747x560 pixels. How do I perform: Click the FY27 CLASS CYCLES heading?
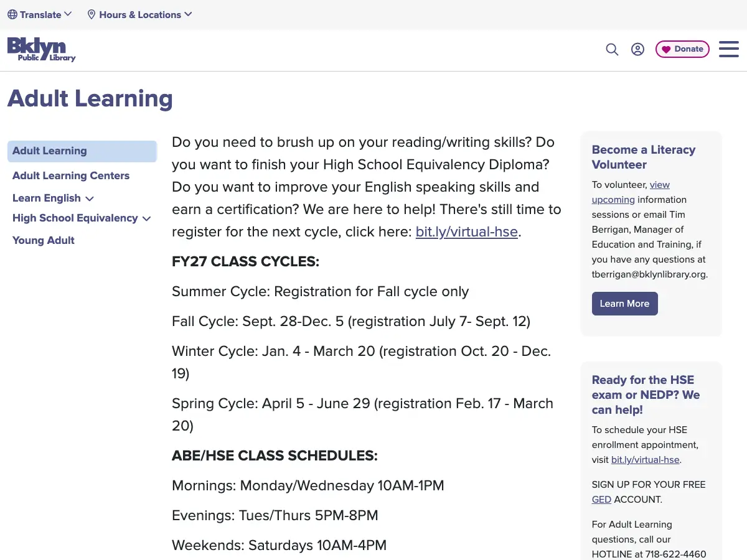click(245, 262)
